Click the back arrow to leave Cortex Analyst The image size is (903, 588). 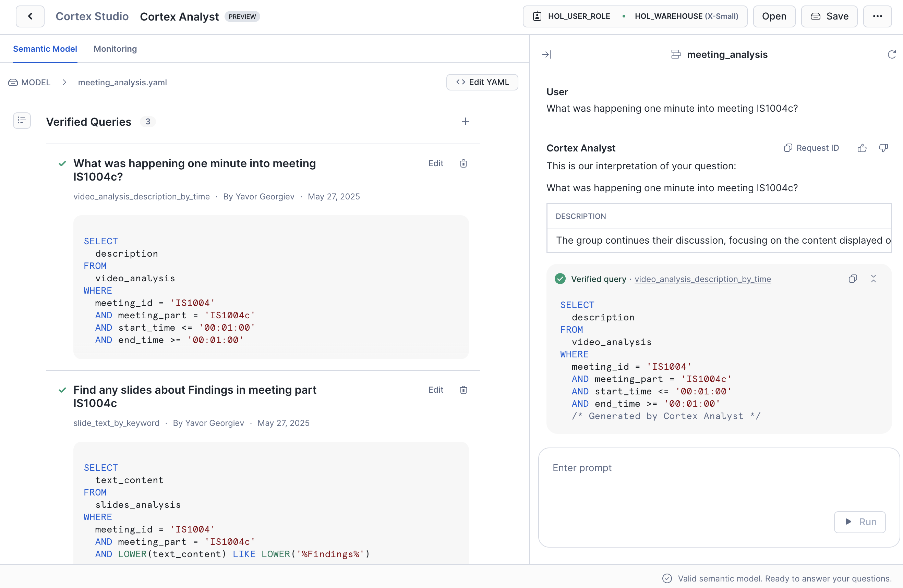pos(30,16)
